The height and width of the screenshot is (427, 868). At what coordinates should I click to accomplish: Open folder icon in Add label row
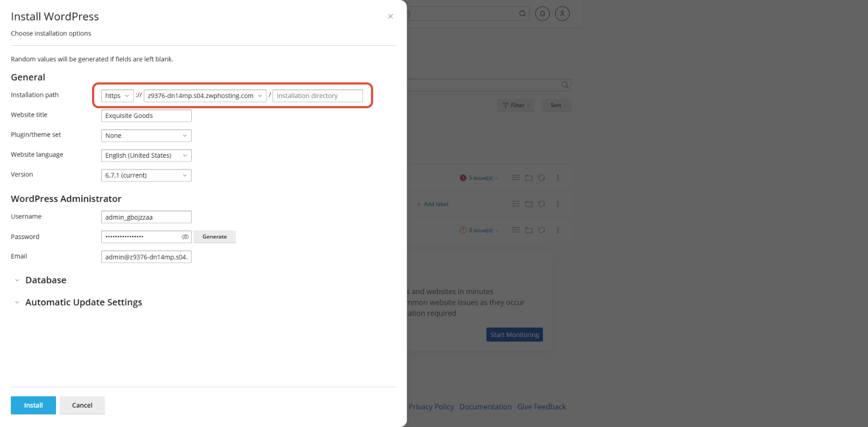point(529,204)
